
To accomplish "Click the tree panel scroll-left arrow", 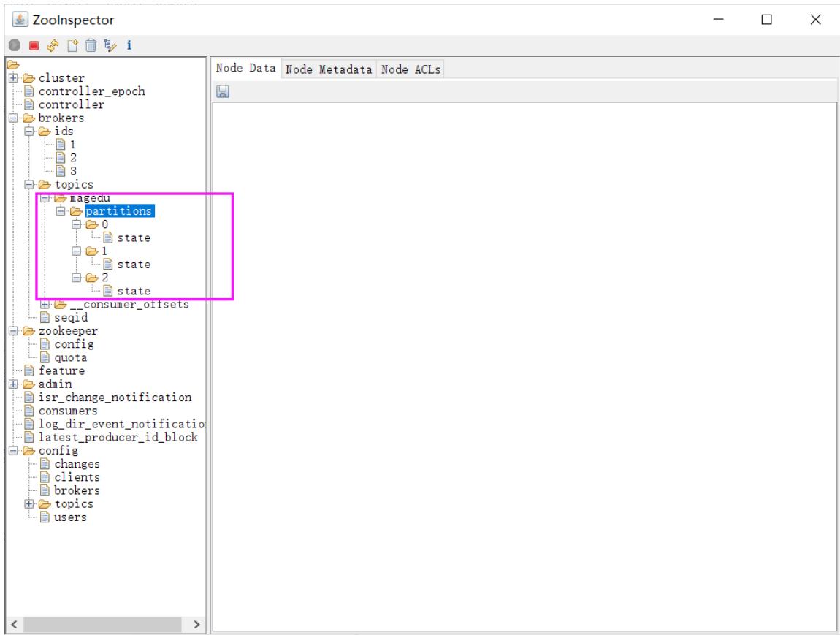I will tap(15, 624).
